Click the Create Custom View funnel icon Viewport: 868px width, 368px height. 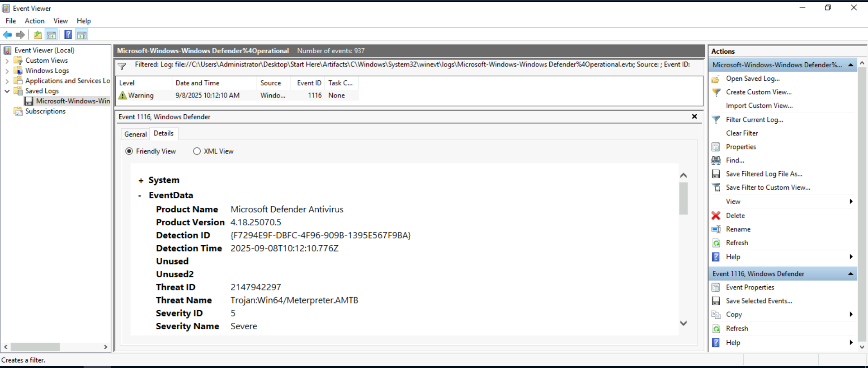[x=716, y=92]
